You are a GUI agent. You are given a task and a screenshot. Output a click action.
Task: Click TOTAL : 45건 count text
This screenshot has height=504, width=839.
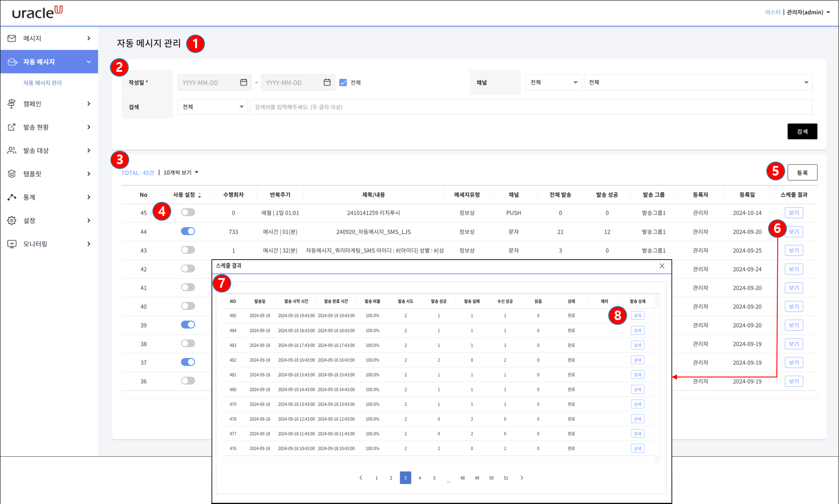coord(137,173)
